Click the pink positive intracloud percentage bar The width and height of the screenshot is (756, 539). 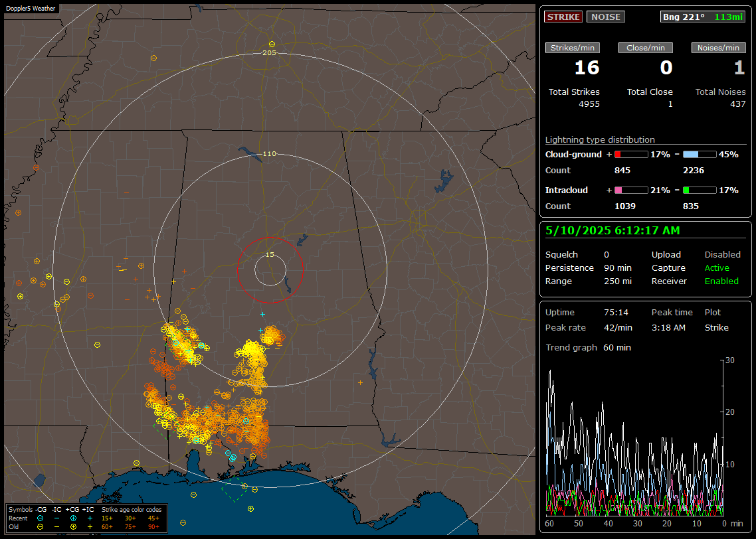(x=631, y=191)
